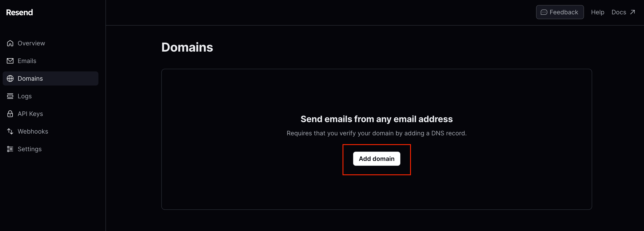
Task: Go to the Overview text label in sidebar
Action: (31, 43)
